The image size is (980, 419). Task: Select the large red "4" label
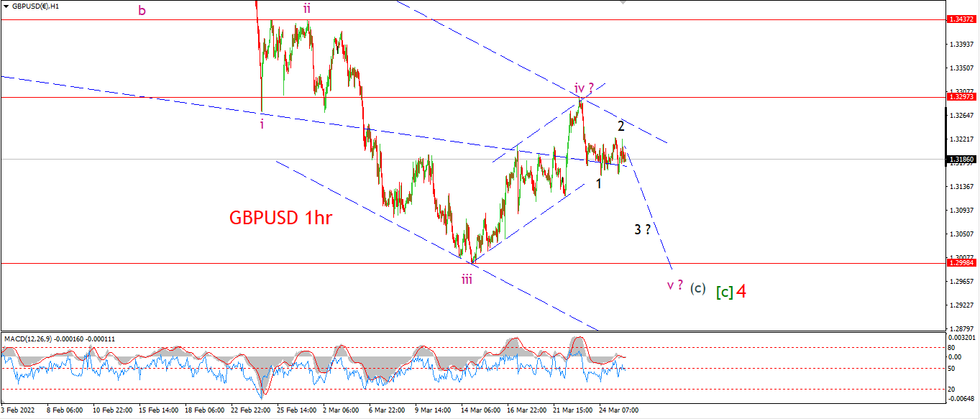click(x=741, y=291)
